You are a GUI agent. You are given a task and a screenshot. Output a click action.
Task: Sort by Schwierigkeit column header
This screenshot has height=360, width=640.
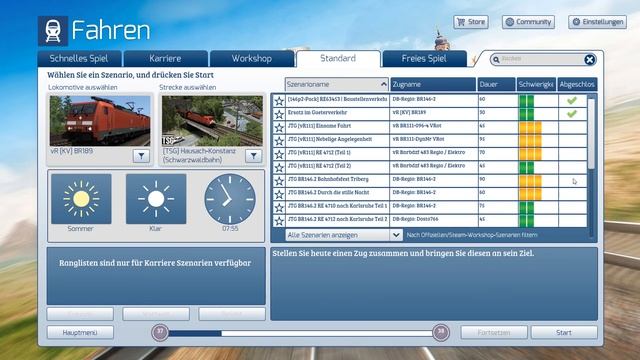(536, 84)
